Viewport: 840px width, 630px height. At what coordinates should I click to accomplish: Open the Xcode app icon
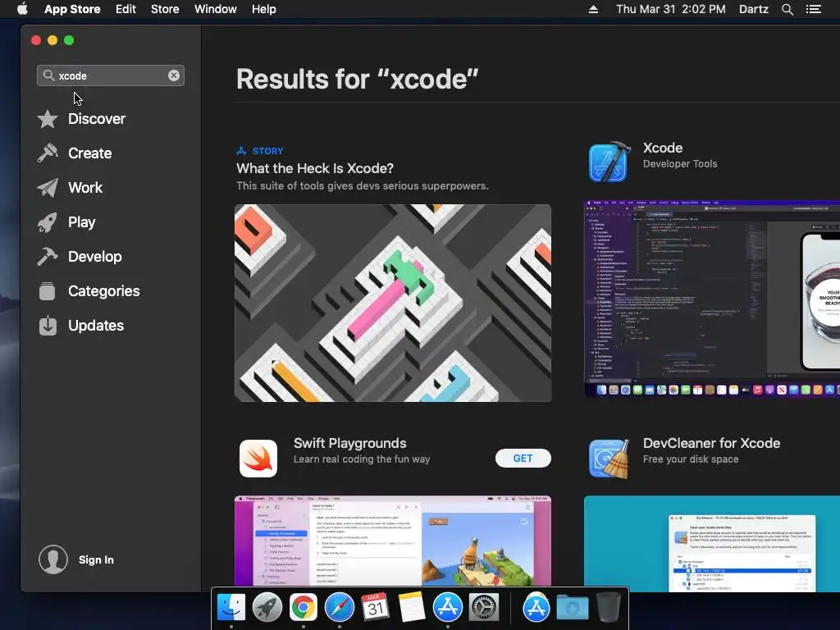coord(609,162)
